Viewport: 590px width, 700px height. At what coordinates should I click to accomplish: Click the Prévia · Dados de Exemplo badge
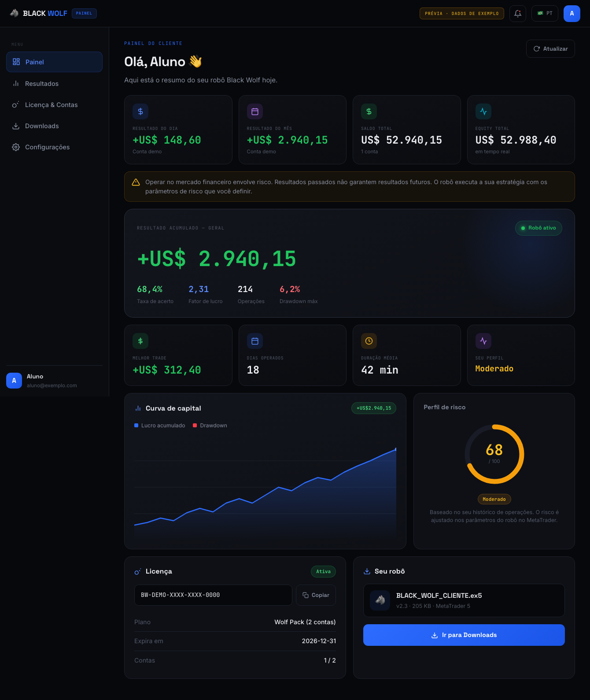(462, 14)
